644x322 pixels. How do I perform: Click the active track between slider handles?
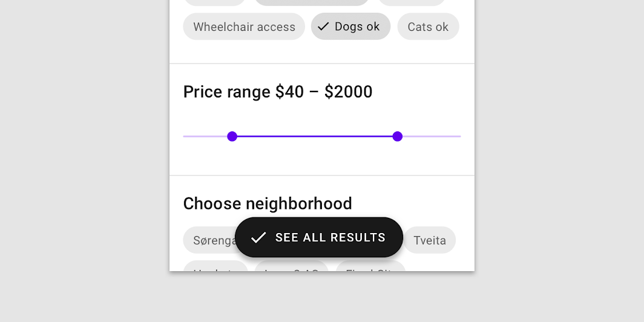coord(315,136)
